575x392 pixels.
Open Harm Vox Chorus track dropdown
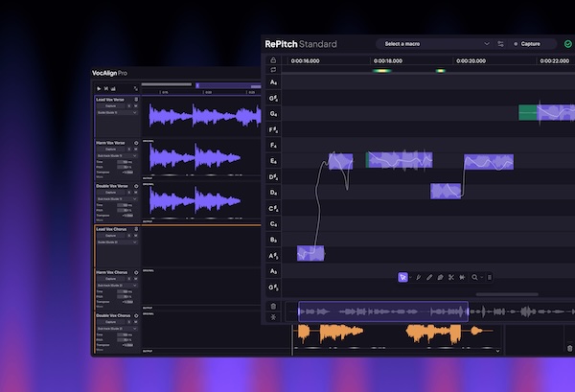point(117,286)
